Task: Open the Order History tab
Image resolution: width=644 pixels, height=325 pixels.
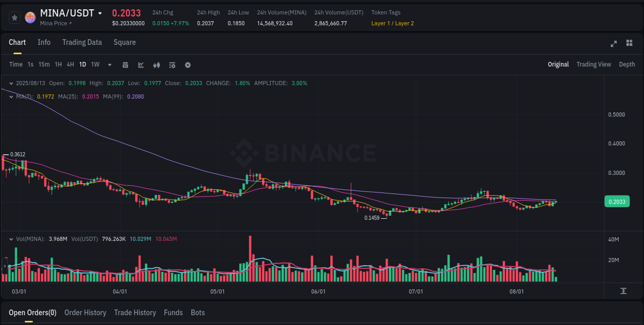Action: click(x=85, y=313)
